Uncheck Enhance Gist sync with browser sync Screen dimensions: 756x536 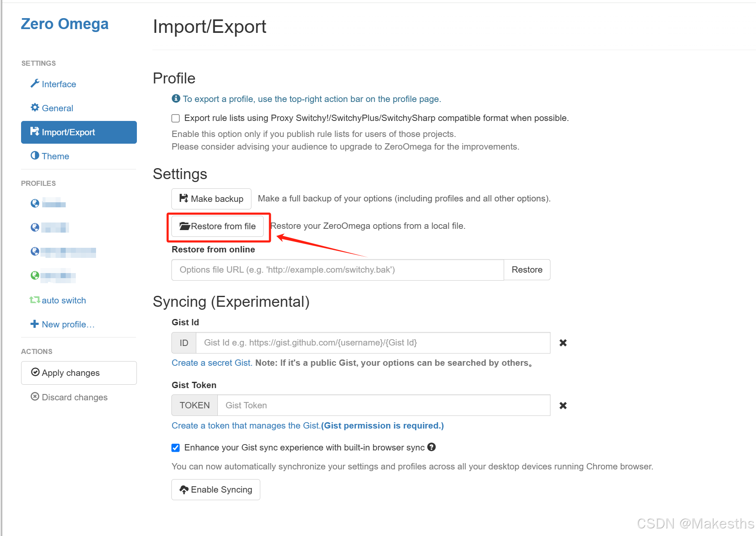(x=176, y=448)
